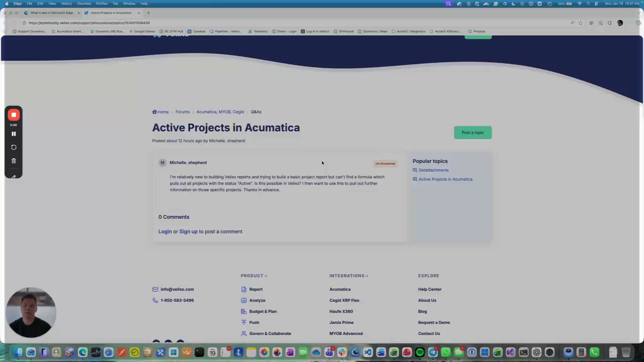Open the Report product link
This screenshot has height=362, width=644.
256,289
